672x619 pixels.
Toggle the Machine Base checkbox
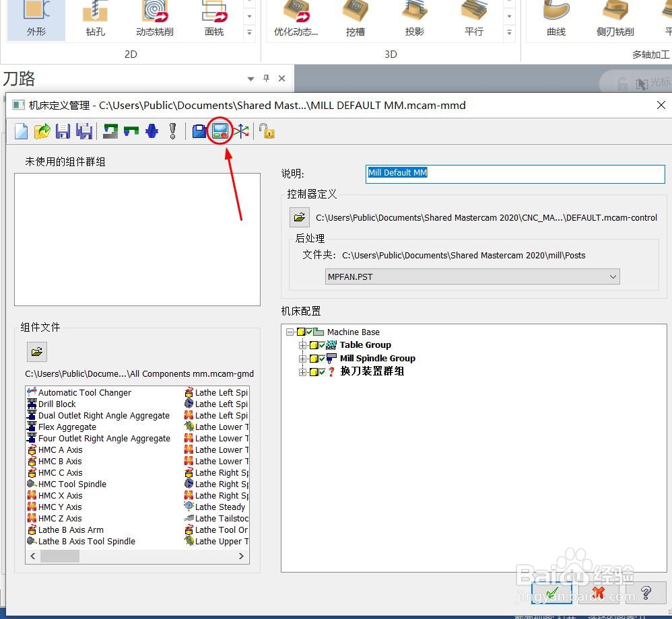click(x=309, y=332)
